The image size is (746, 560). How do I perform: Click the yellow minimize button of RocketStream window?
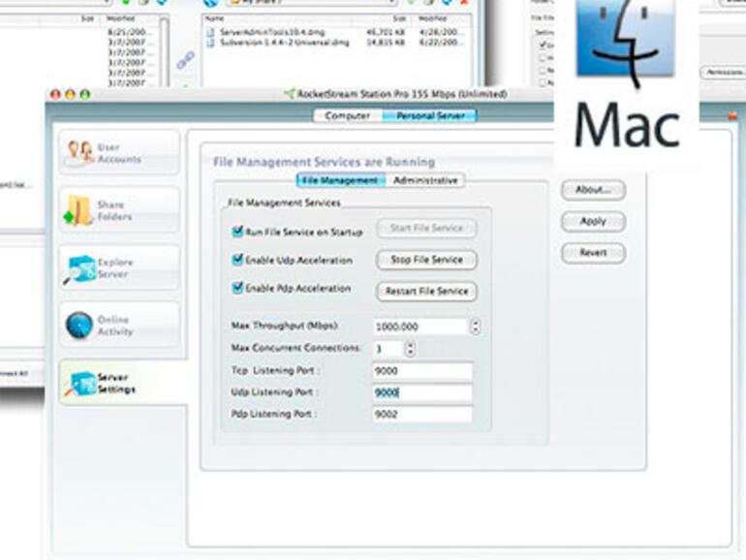click(70, 95)
